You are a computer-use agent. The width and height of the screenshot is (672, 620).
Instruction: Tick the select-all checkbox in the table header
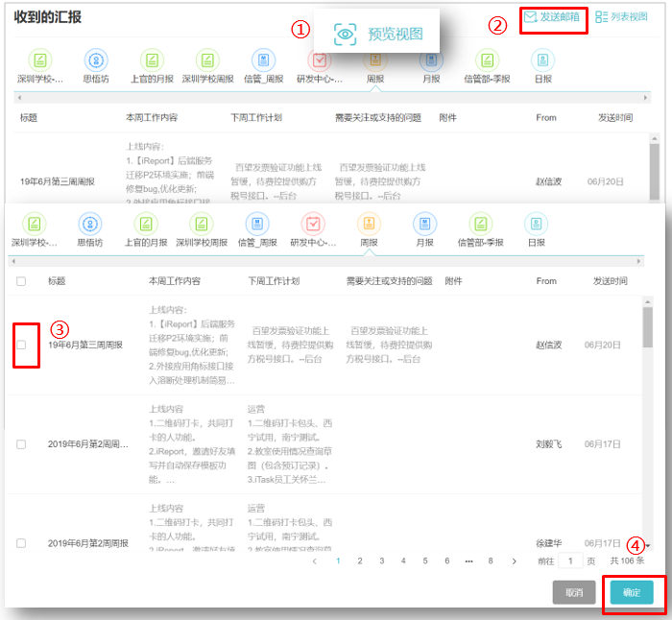point(21,281)
